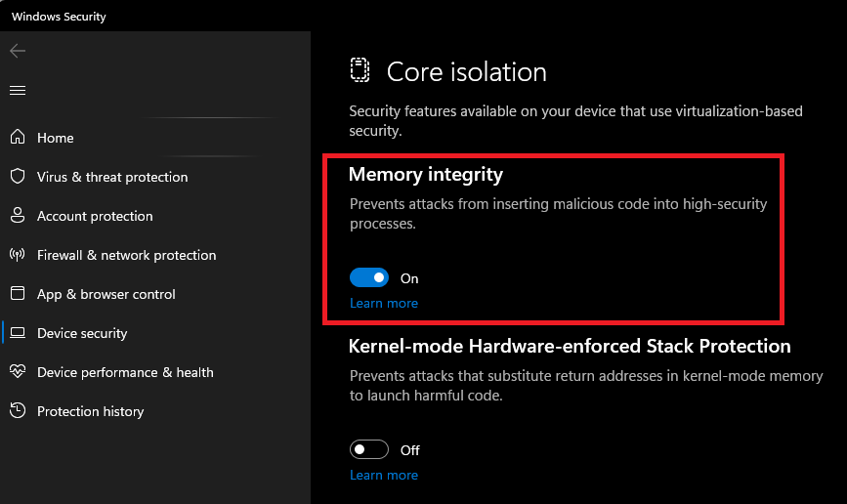Image resolution: width=847 pixels, height=504 pixels.
Task: Open the hamburger navigation menu
Action: 18,90
